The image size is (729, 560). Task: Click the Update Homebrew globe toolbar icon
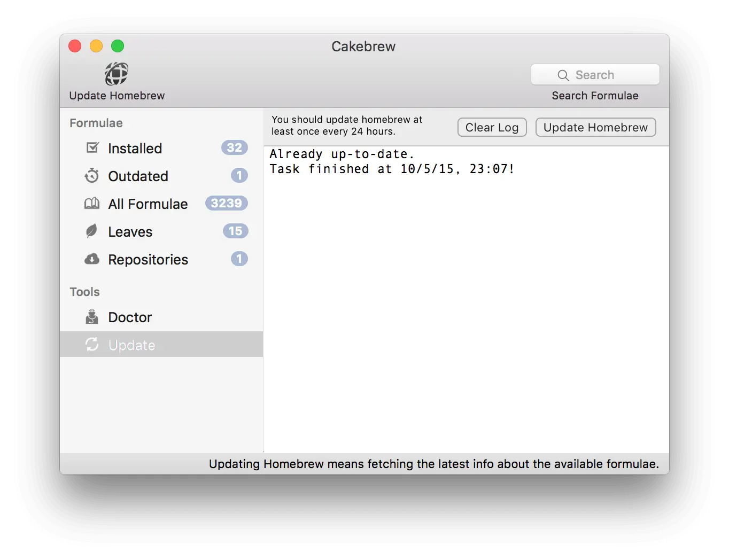coord(117,74)
